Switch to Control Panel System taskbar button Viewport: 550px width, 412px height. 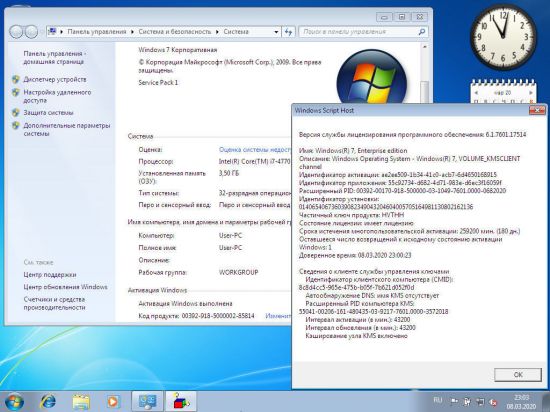(x=147, y=401)
